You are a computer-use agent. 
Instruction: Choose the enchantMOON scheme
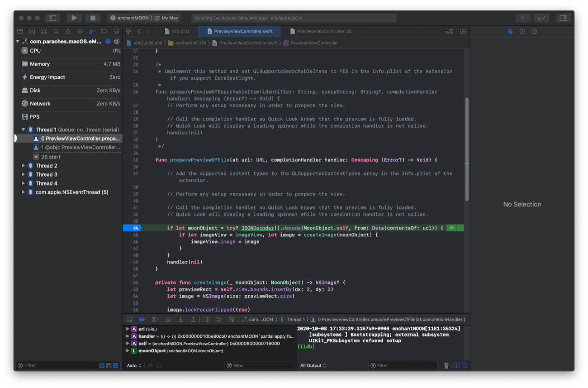pyautogui.click(x=130, y=18)
